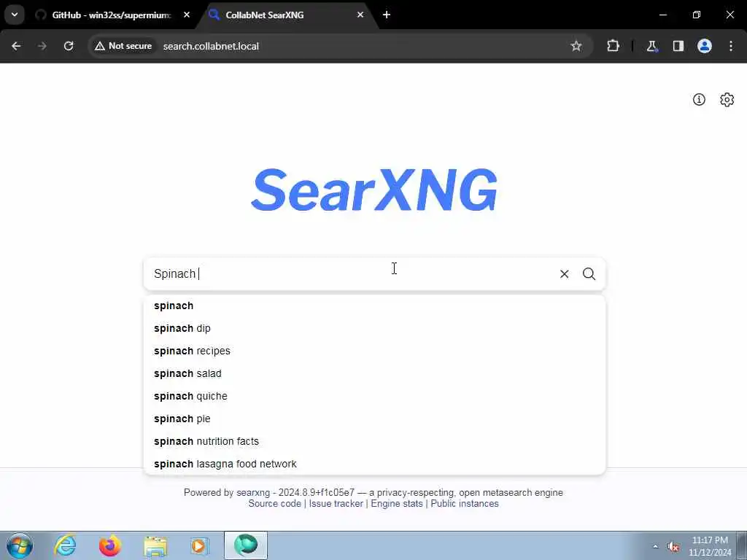The height and width of the screenshot is (560, 747).
Task: Select "spinach lasagna food network" suggestion
Action: (x=374, y=464)
